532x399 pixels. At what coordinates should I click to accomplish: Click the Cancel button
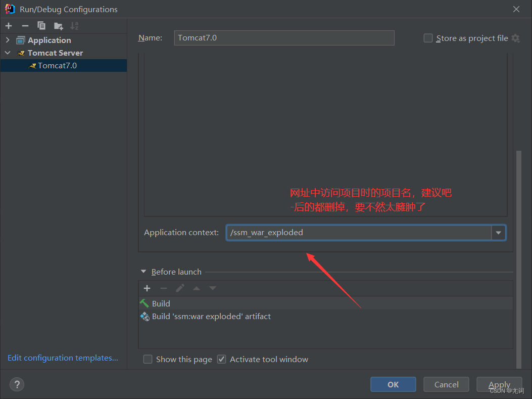point(446,384)
